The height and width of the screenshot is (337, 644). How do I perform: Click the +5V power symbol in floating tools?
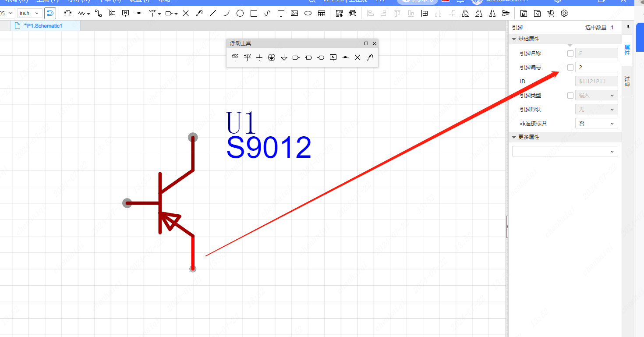[247, 57]
